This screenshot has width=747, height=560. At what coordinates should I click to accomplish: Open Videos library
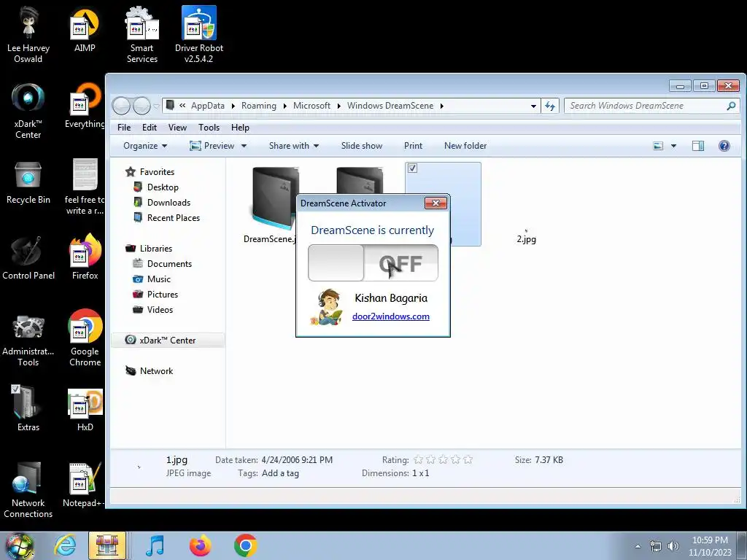[x=160, y=309]
